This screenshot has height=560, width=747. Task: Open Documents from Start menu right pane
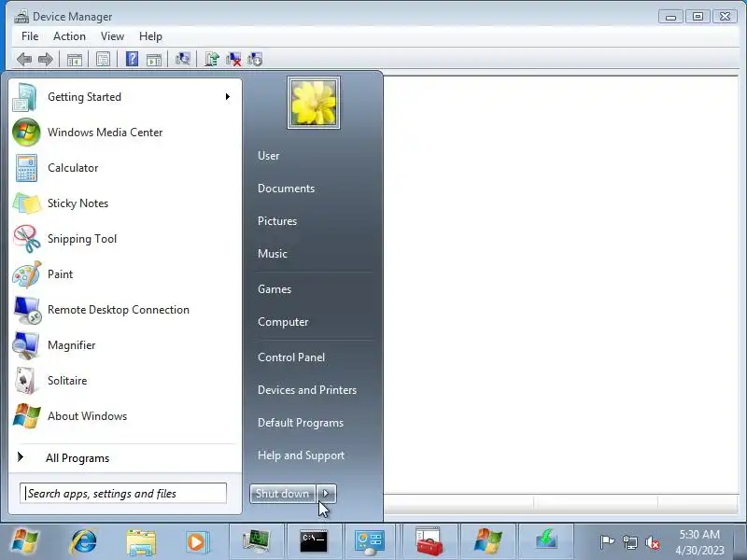286,189
